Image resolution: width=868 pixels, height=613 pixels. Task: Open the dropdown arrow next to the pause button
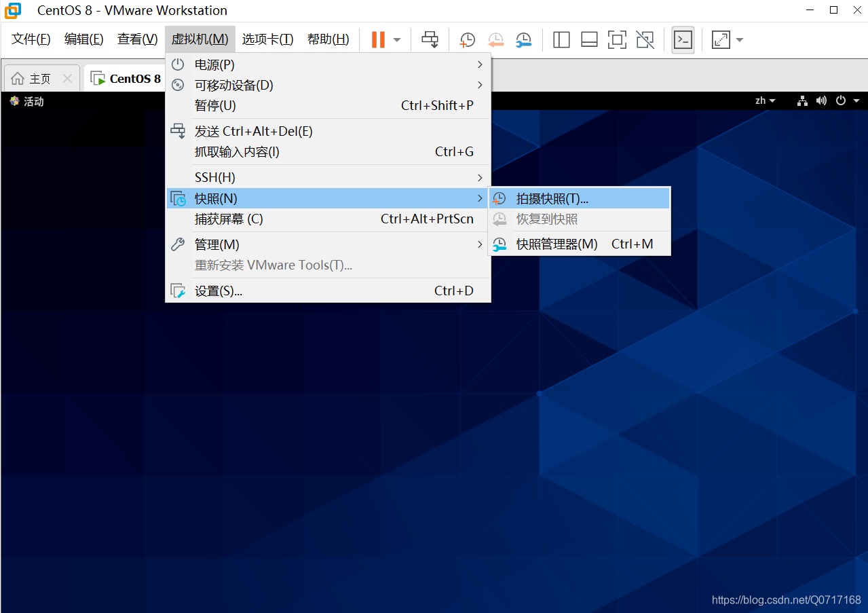pos(397,40)
